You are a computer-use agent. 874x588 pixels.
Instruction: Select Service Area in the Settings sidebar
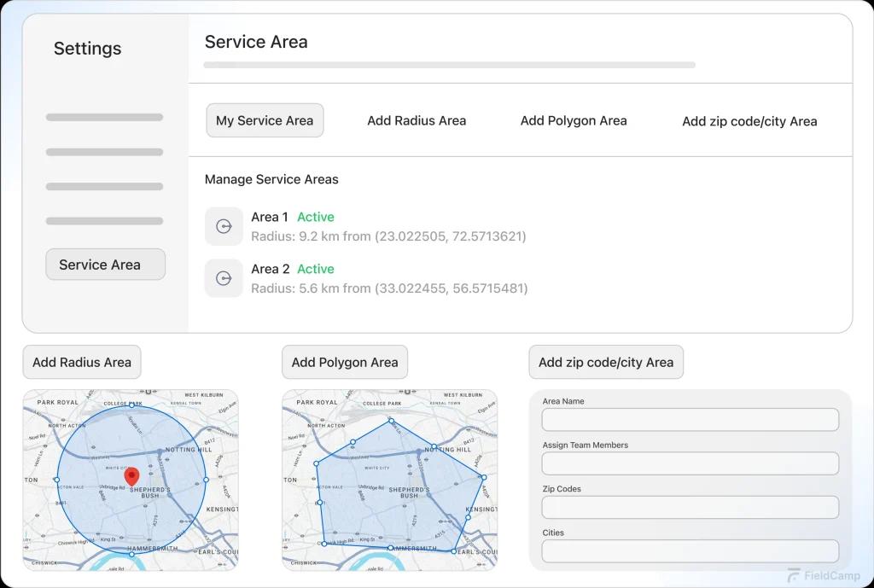(x=105, y=265)
